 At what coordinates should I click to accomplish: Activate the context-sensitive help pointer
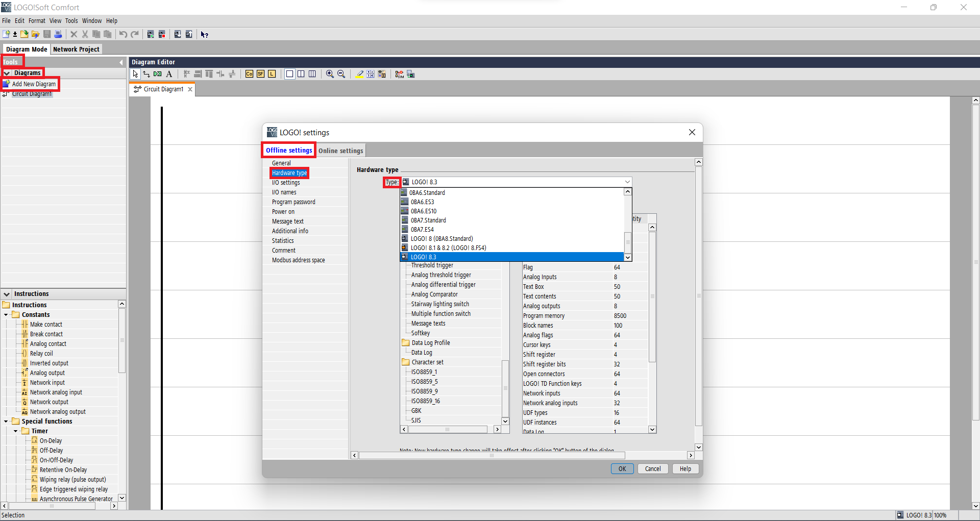pos(205,34)
